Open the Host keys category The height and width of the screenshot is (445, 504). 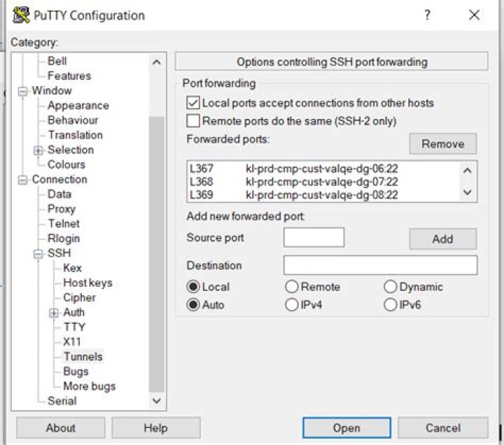[x=87, y=283]
